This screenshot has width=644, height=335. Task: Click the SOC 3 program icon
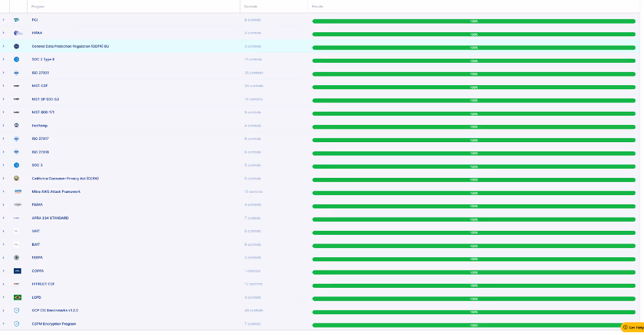(x=17, y=165)
